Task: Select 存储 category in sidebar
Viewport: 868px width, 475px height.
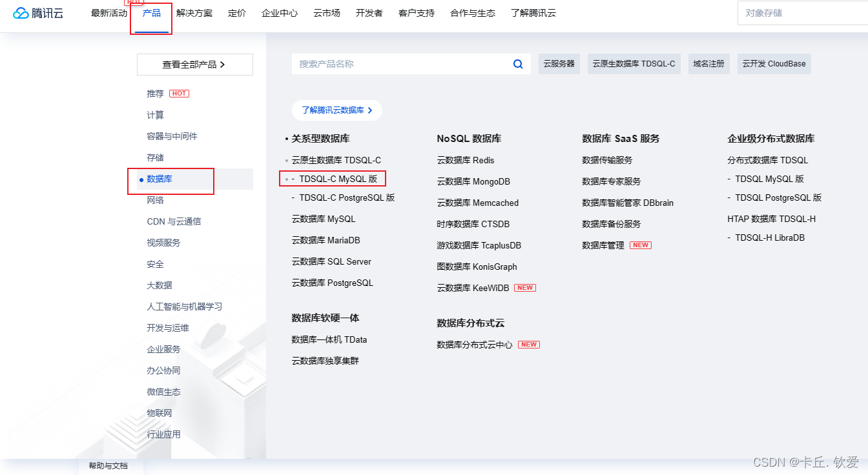Action: pos(155,157)
